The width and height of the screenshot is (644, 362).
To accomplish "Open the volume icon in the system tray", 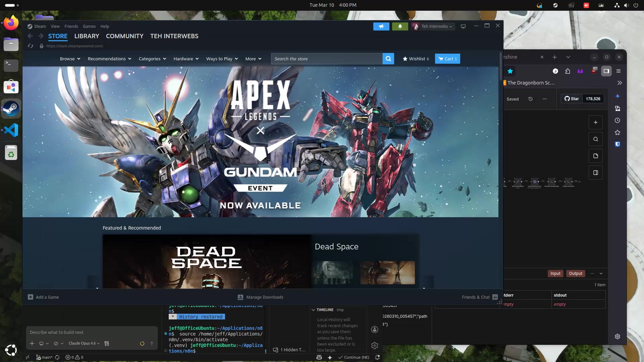I will pos(626,5).
